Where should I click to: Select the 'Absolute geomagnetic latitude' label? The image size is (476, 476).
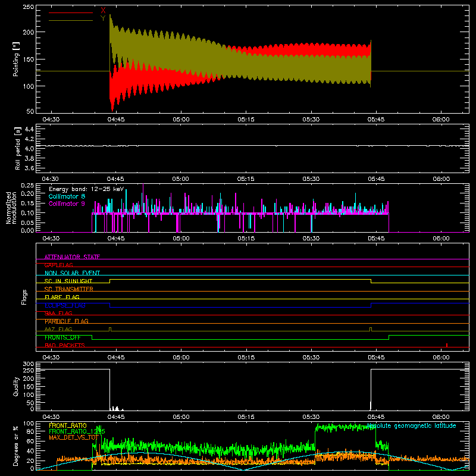(411, 425)
